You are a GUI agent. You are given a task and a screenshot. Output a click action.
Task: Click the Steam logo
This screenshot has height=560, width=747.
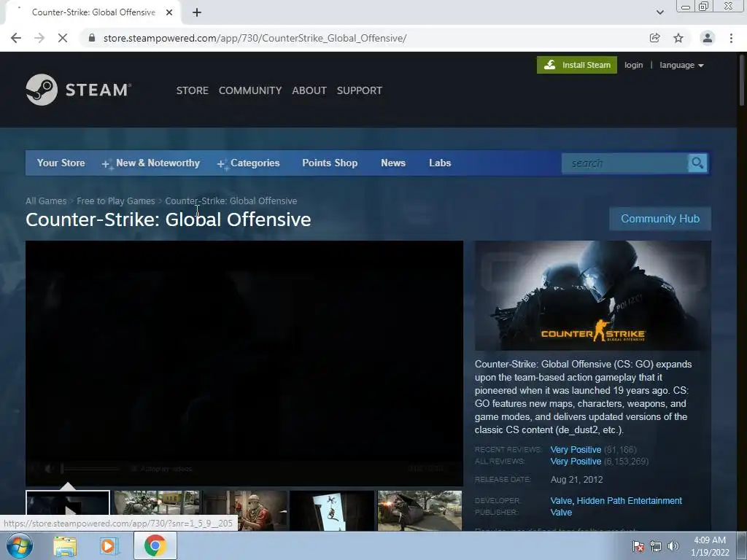coord(78,90)
